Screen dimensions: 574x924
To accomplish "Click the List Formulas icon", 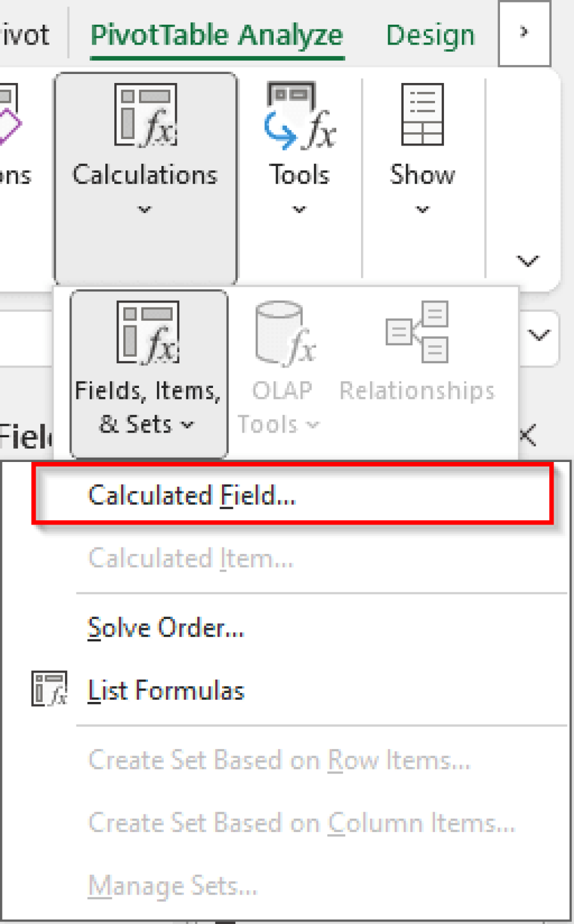I will [49, 689].
